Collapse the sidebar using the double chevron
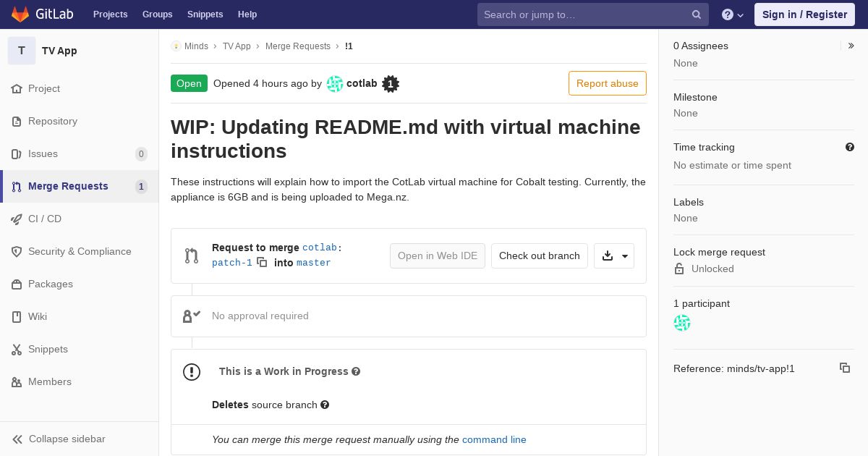 (17, 439)
